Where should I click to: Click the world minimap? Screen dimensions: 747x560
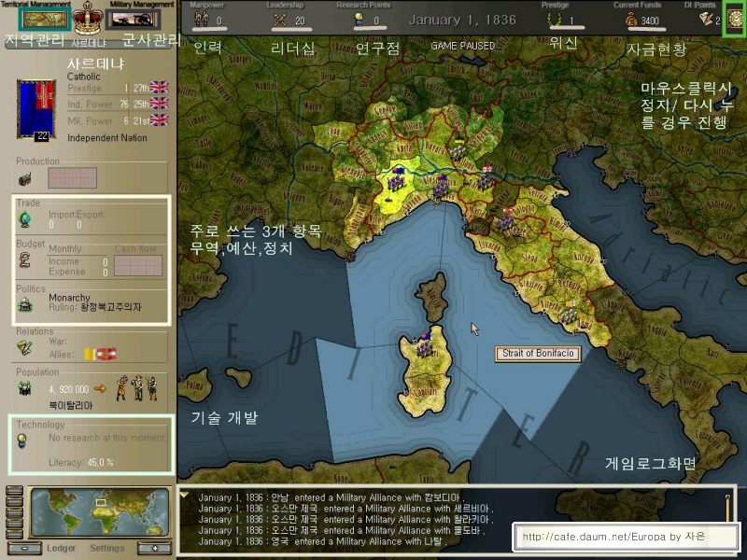100,511
